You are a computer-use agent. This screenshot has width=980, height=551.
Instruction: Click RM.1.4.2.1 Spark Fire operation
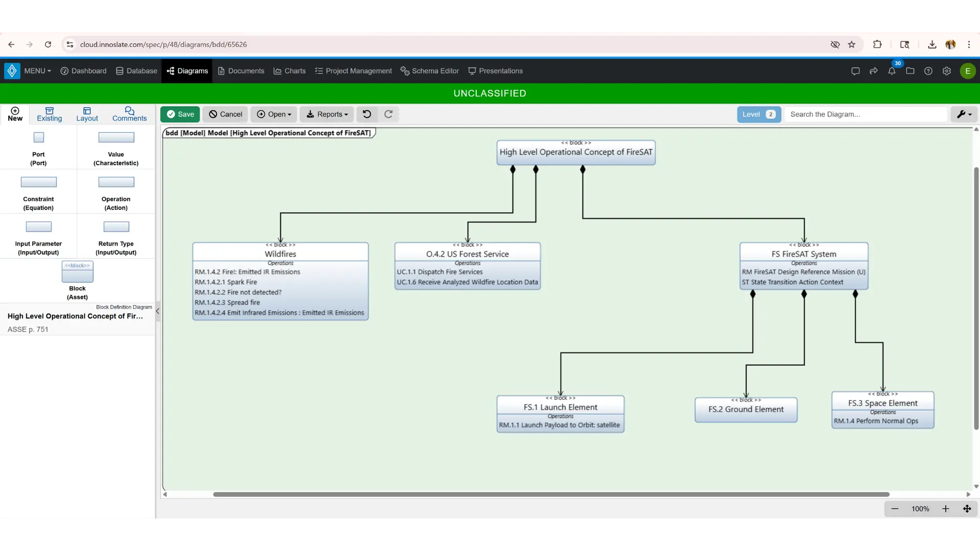tap(226, 282)
